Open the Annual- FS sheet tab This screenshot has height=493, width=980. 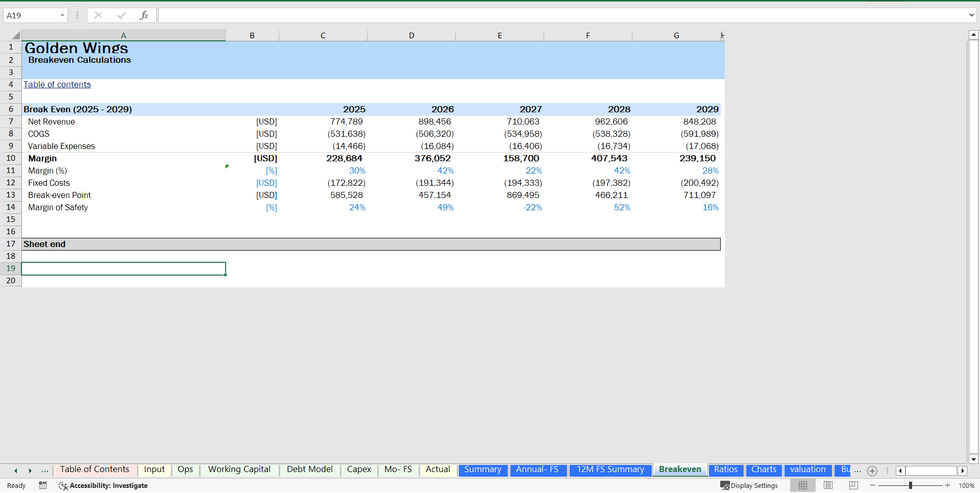537,470
